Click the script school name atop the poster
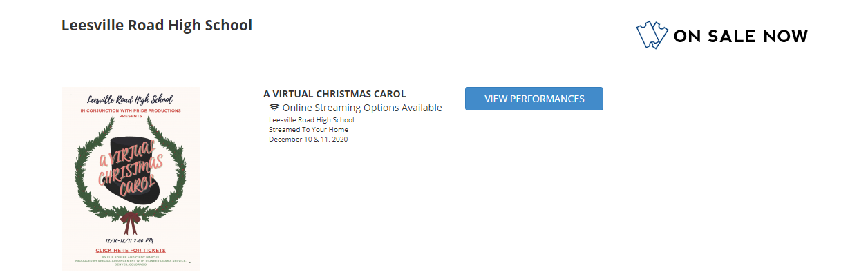Image resolution: width=868 pixels, height=279 pixels. coord(130,99)
